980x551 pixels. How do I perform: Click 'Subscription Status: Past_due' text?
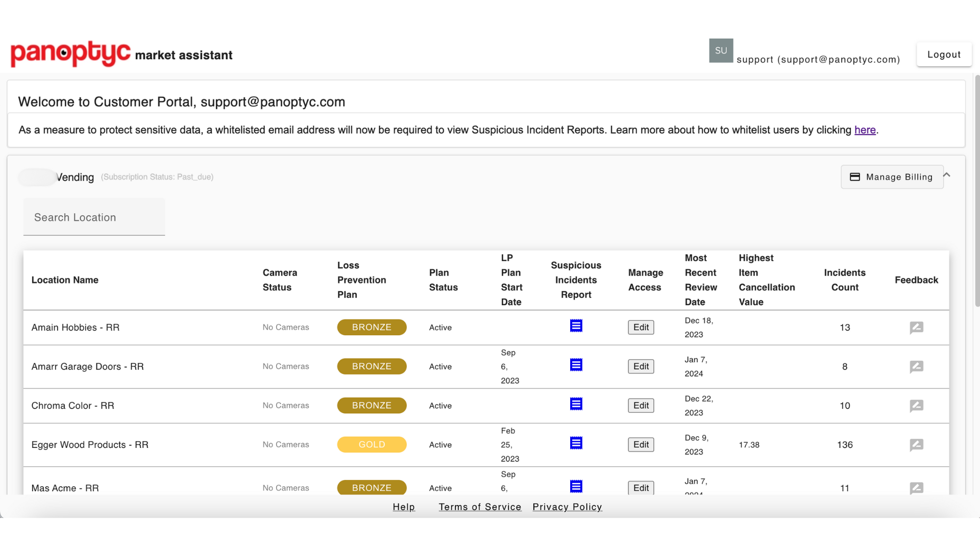[x=157, y=177]
